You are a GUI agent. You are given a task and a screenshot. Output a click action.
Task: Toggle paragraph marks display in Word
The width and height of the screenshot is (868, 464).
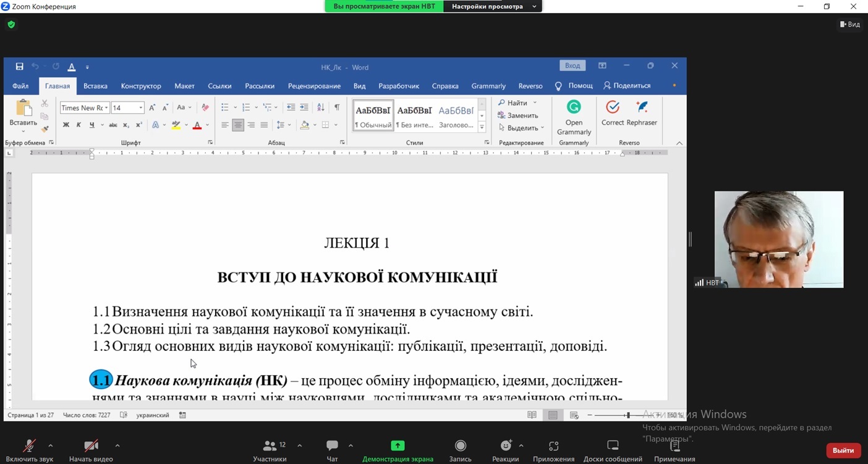click(337, 108)
